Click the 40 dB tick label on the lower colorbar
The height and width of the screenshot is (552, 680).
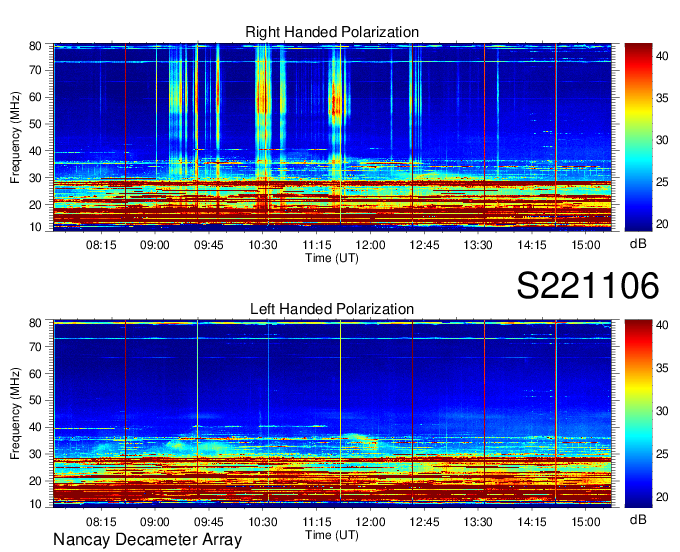click(x=662, y=324)
